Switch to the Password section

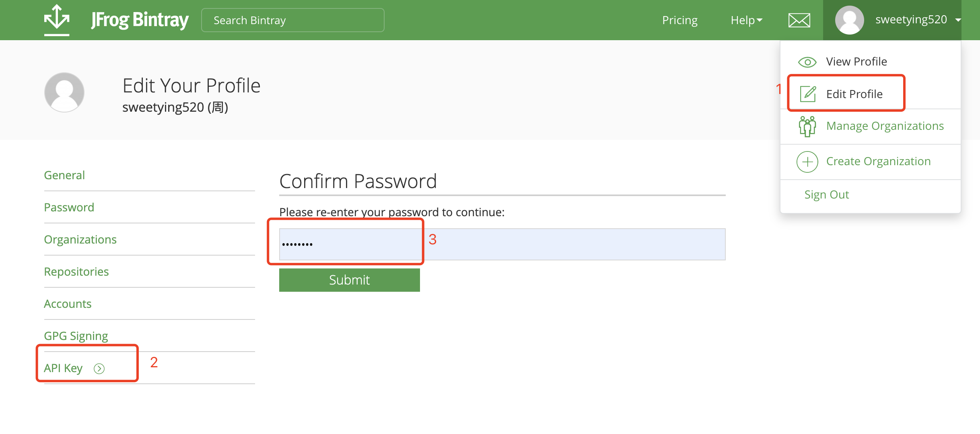[x=69, y=207]
